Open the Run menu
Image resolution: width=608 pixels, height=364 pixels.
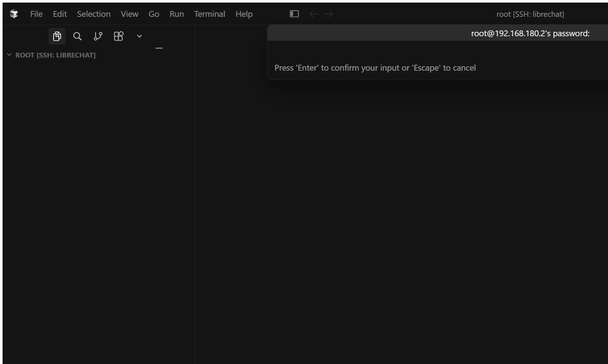click(177, 14)
